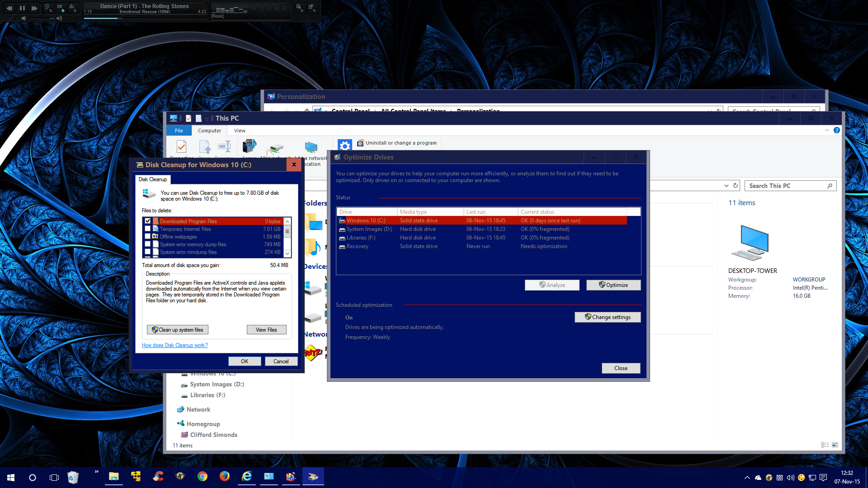Screen dimensions: 868x488
Task: Click the mute speaker icon in player
Action: point(24,19)
